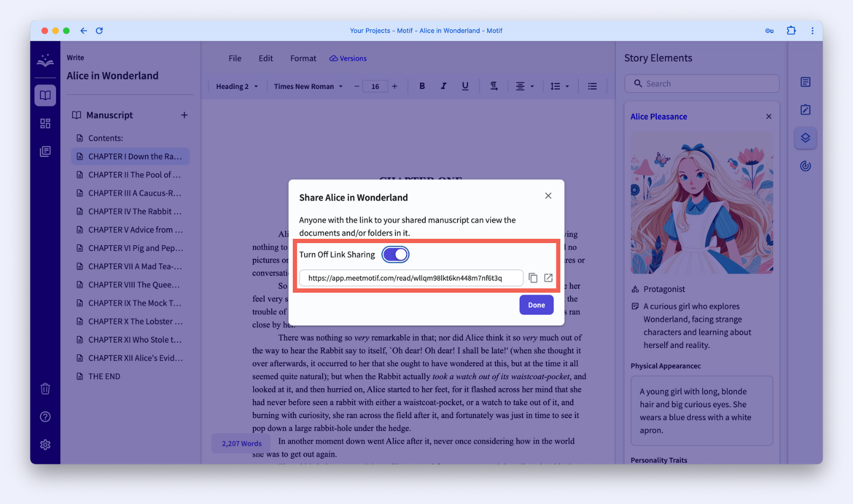Click the font size 16 field
Image resolution: width=853 pixels, height=504 pixels.
(375, 86)
